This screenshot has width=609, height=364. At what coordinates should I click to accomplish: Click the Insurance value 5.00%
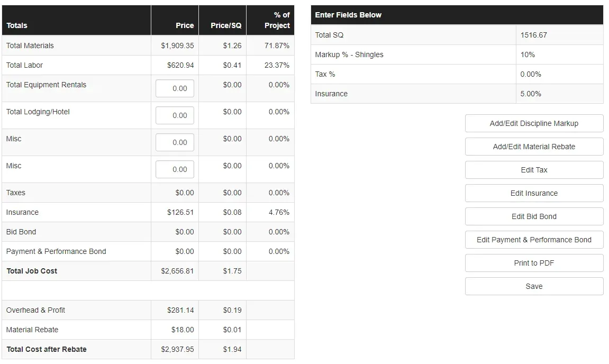(531, 94)
